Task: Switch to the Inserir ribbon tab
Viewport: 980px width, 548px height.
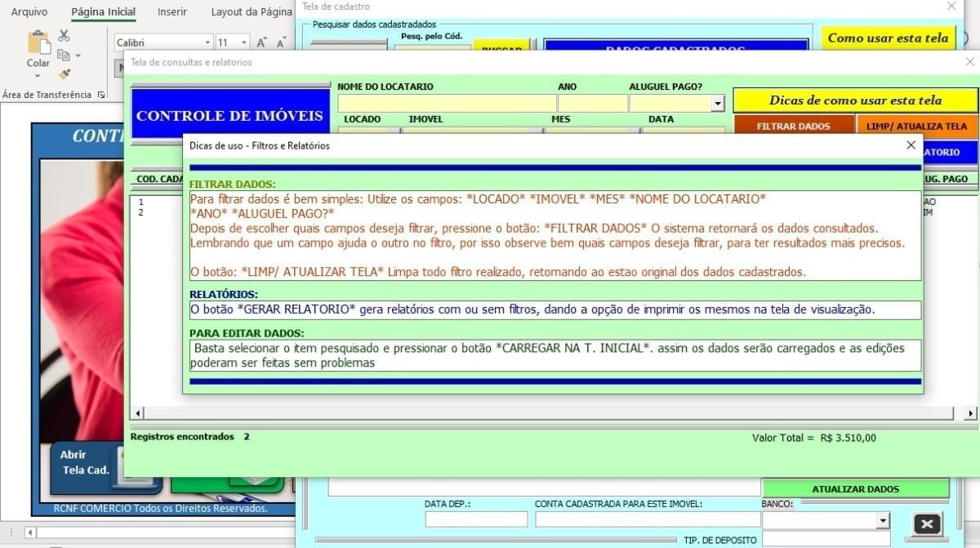Action: pos(172,12)
